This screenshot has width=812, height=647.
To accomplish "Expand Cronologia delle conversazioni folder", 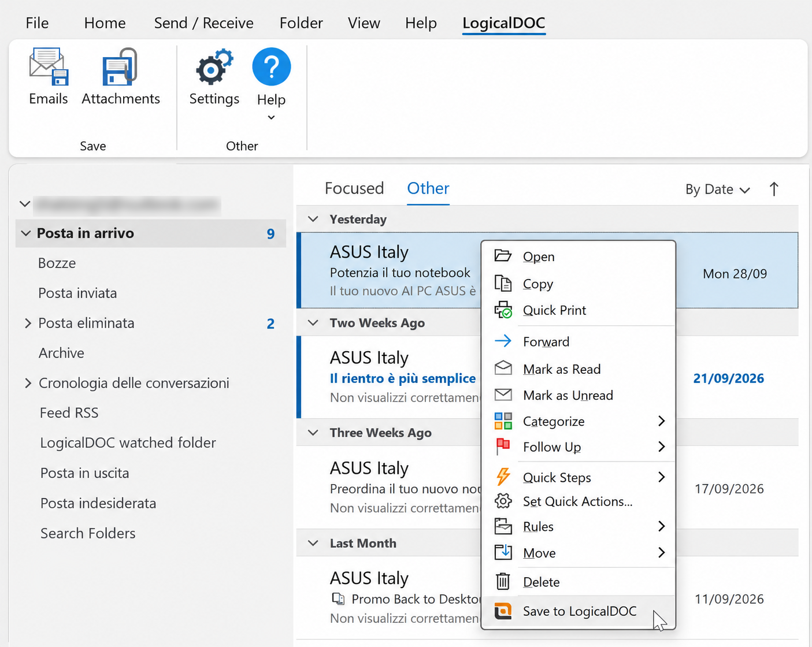I will point(28,383).
